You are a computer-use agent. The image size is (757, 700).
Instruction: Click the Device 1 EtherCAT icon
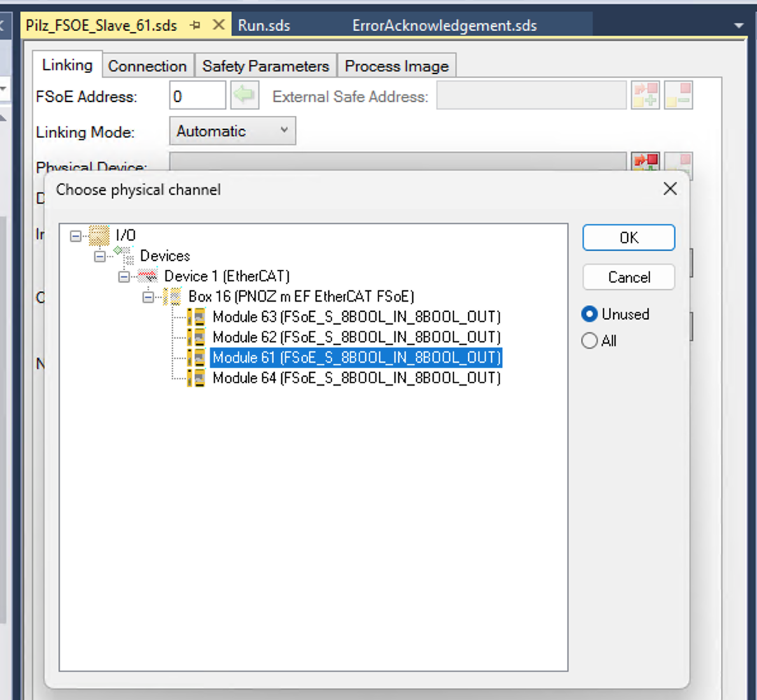148,276
